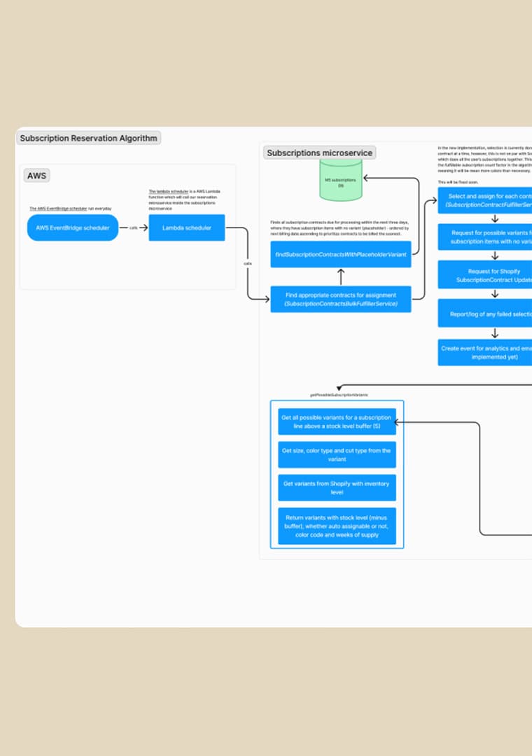Select the Lambda scheduler box
Screen dimensions: 532x756
tap(186, 227)
